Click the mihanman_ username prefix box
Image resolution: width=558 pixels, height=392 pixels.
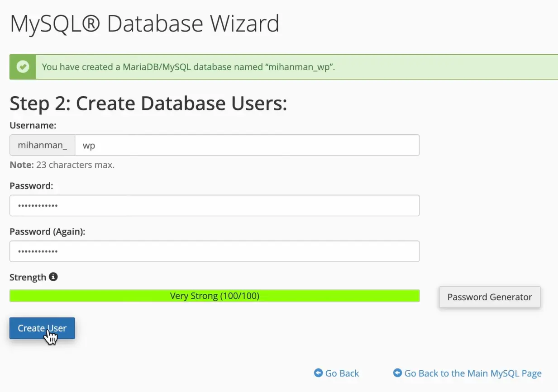tap(42, 145)
